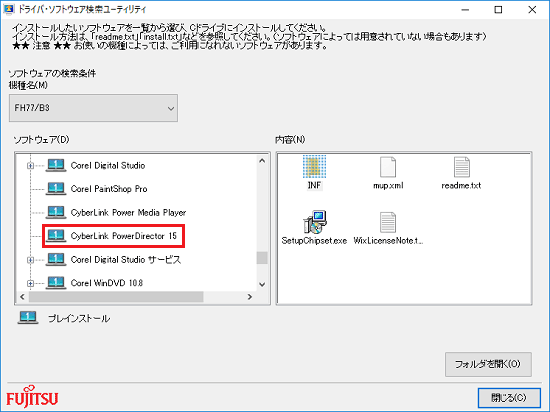Click the Corel WinDVD 10.8 laptop icon
Image resolution: width=550 pixels, height=412 pixels.
(56, 283)
